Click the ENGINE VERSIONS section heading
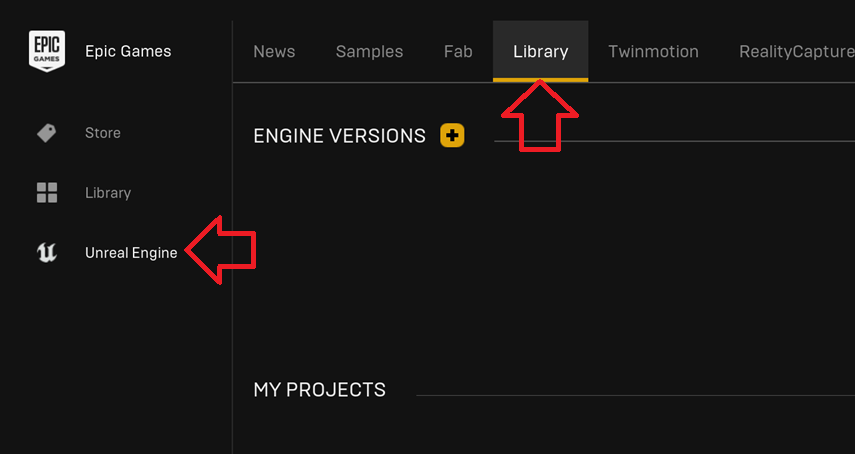Viewport: 855px width, 454px height. tap(339, 136)
